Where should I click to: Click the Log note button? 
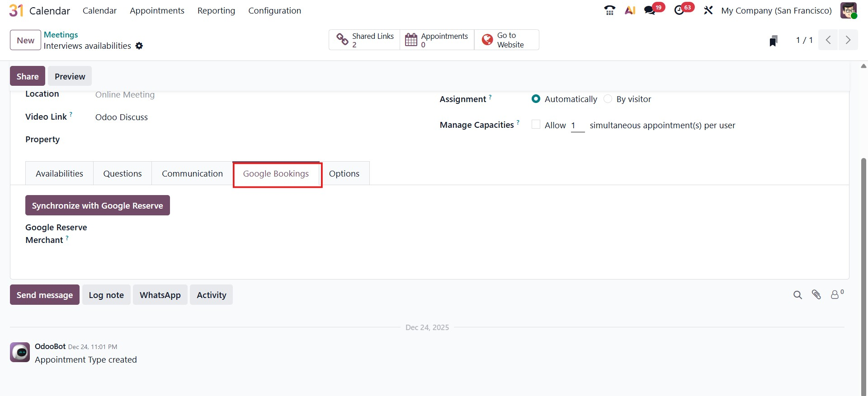point(106,295)
